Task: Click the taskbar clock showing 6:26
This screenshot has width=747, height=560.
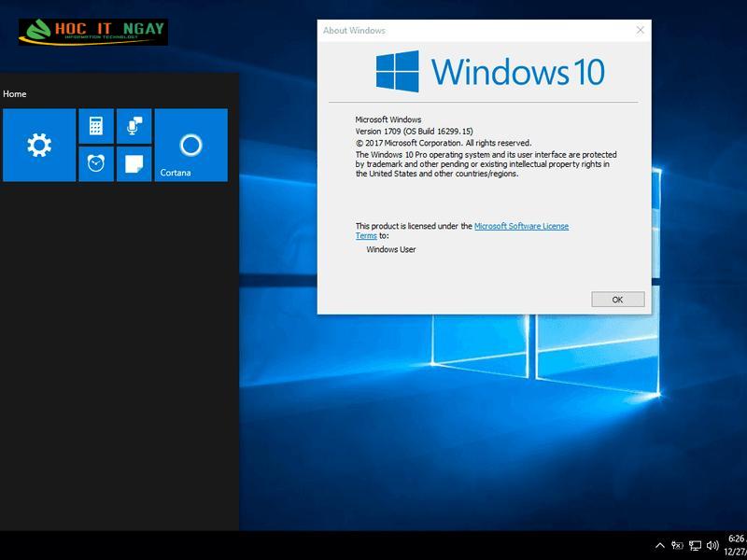Action: click(736, 546)
